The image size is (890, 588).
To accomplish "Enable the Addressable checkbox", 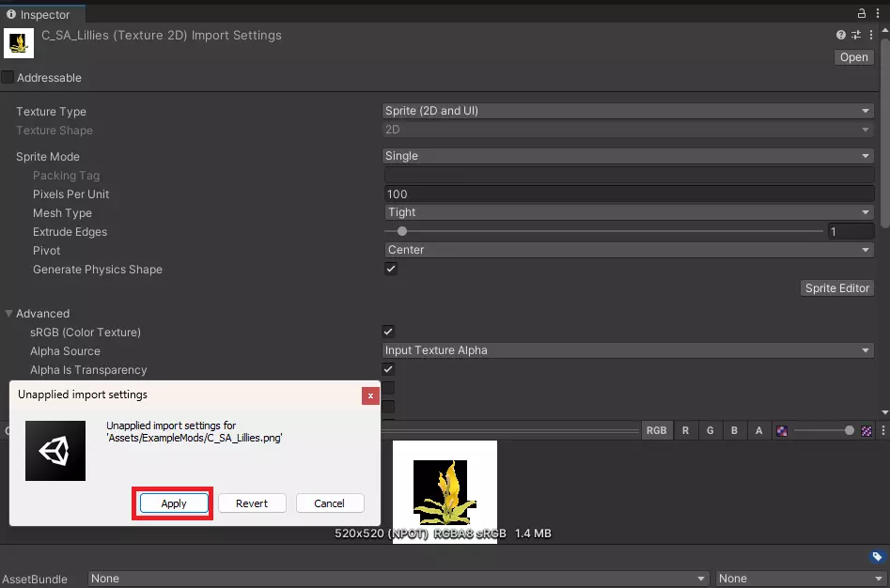I will [8, 77].
